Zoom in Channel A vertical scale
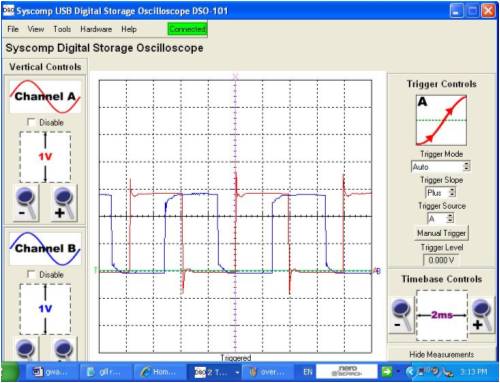Screen dimensions: 500x383 (x=64, y=203)
